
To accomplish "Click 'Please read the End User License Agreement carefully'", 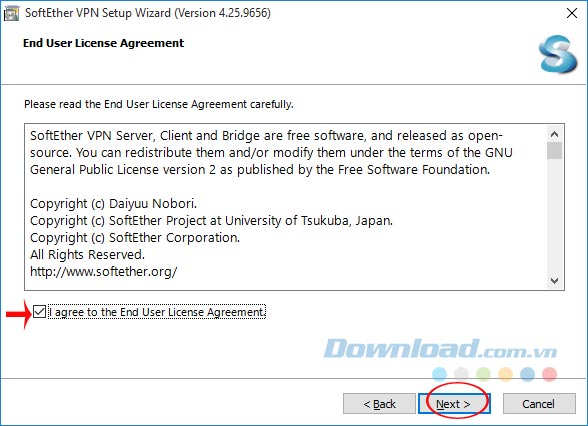I will tap(159, 104).
